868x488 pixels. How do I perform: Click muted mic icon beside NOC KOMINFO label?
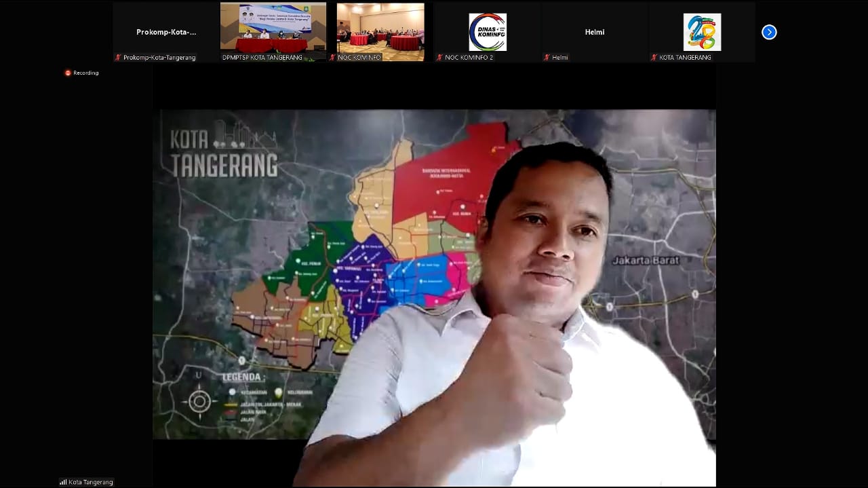point(332,58)
